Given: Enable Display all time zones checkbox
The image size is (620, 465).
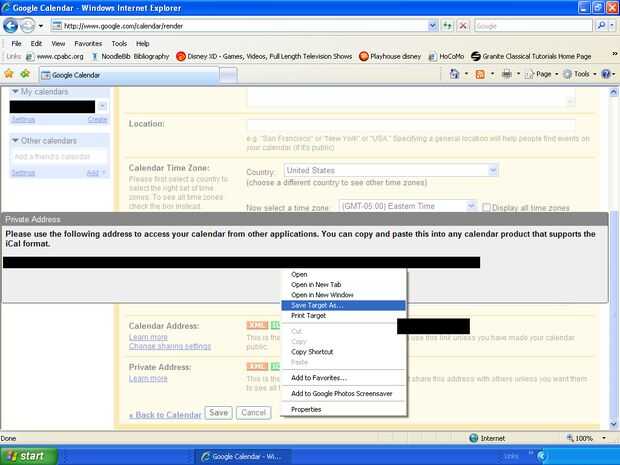Looking at the screenshot, I should (x=486, y=208).
